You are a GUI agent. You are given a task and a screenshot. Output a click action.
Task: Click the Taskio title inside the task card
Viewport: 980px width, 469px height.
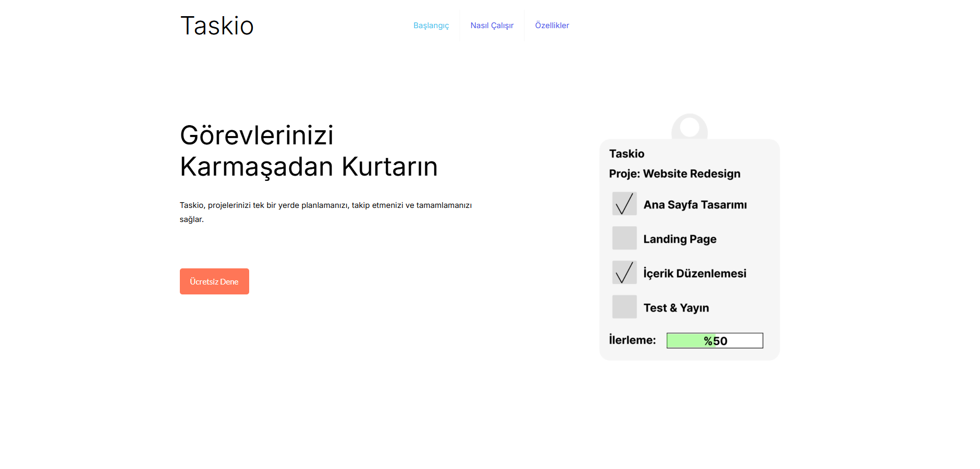coord(627,154)
